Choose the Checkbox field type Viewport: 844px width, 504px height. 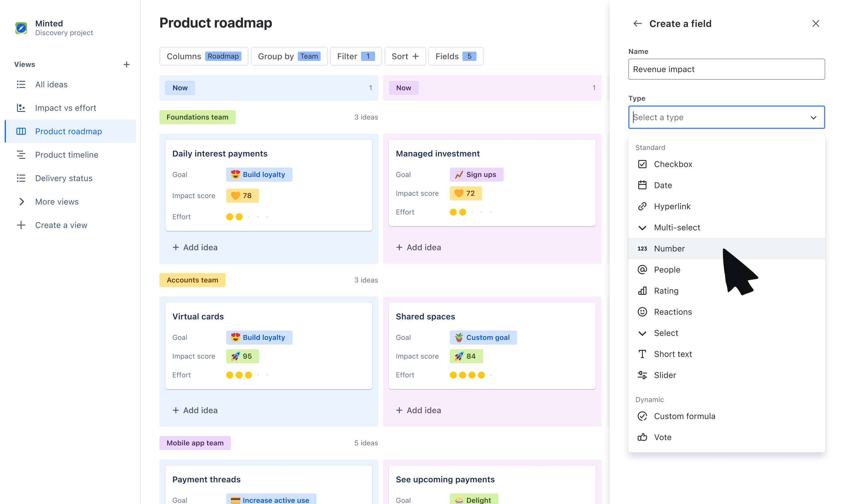pyautogui.click(x=673, y=164)
